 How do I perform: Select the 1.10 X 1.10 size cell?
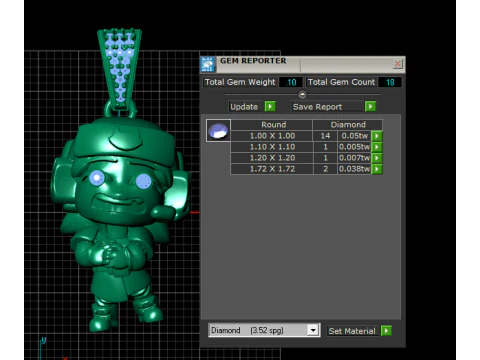click(272, 147)
